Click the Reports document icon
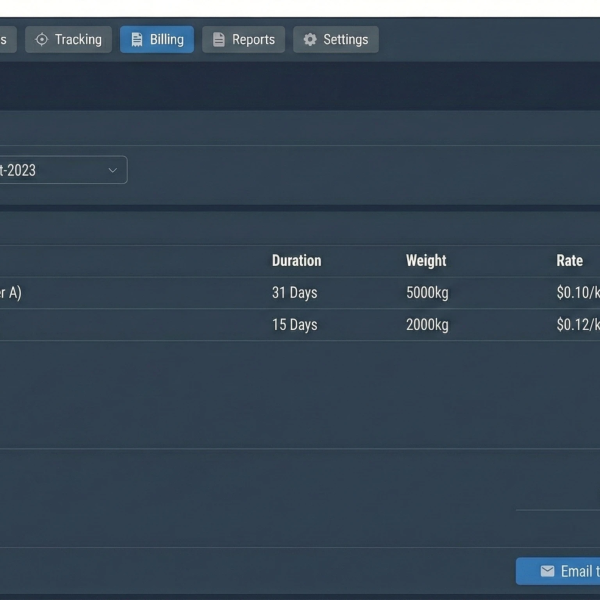The height and width of the screenshot is (600, 600). pyautogui.click(x=219, y=40)
